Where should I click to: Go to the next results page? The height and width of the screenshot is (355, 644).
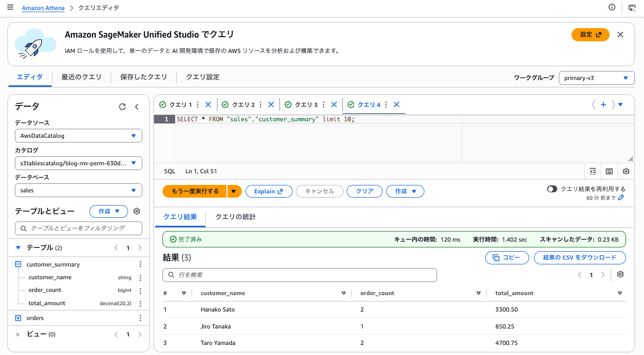click(603, 275)
